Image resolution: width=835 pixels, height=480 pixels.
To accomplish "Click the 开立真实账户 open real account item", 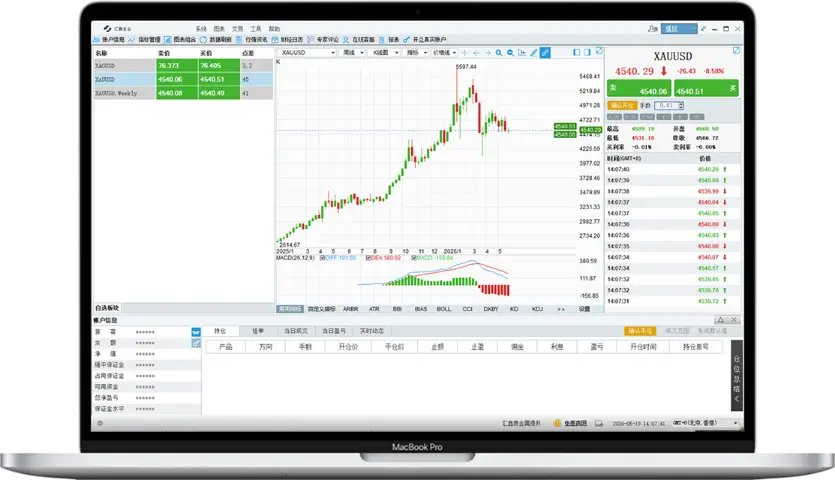I will pos(424,39).
